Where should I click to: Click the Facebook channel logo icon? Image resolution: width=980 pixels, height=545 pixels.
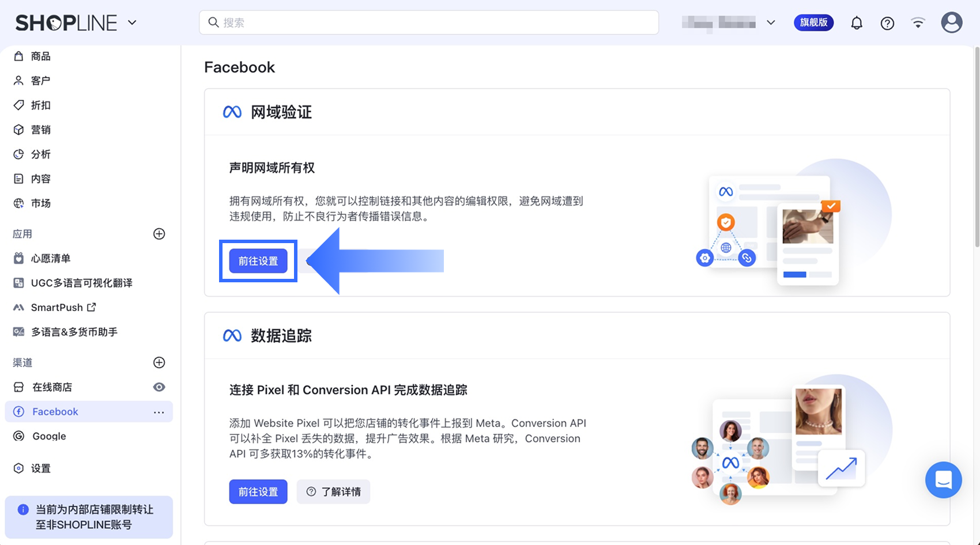[19, 411]
